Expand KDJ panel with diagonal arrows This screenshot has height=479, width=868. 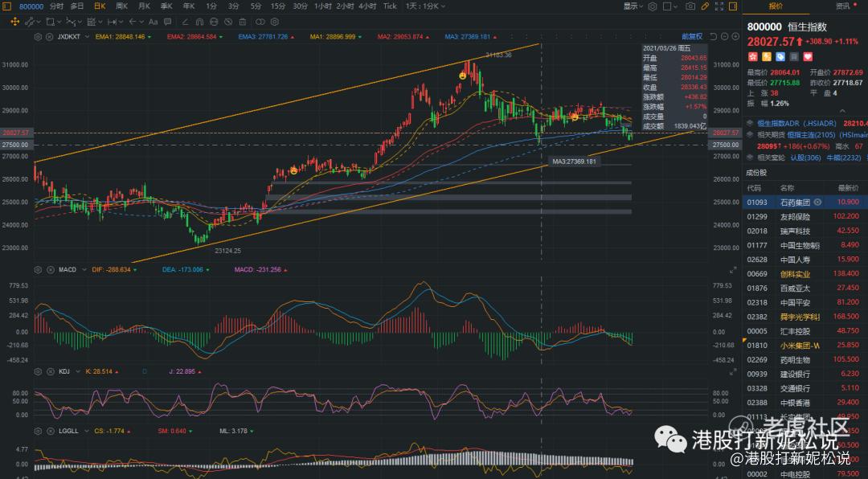[733, 371]
